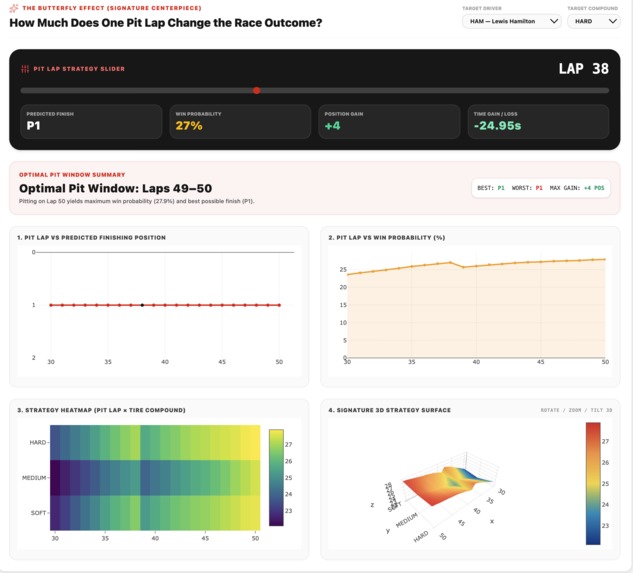The height and width of the screenshot is (573, 633).
Task: Click the heatmap viridis color scale bar
Action: coord(276,478)
